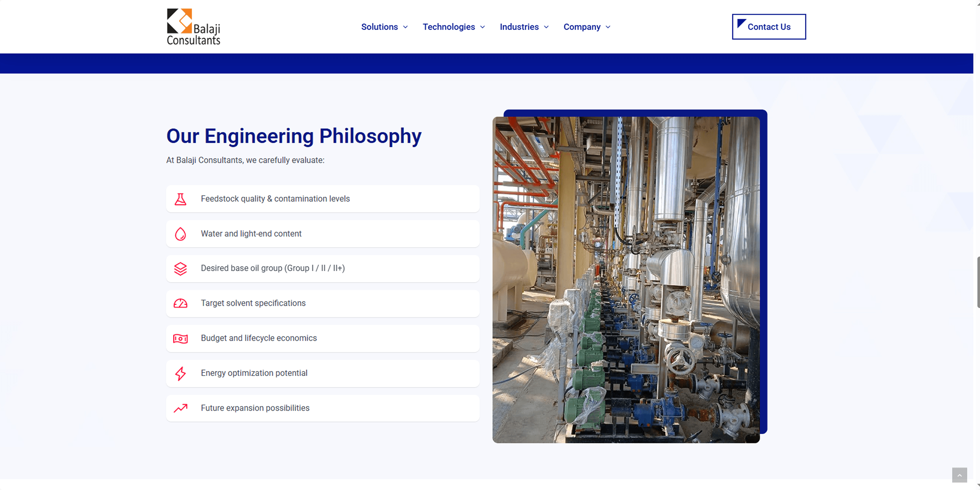Click the 'Our Engineering Philosophy' heading
The height and width of the screenshot is (490, 980).
294,136
